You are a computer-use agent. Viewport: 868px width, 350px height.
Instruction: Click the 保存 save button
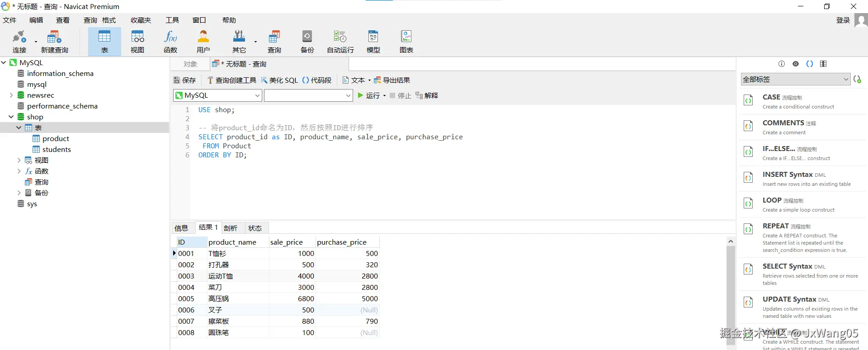(185, 80)
